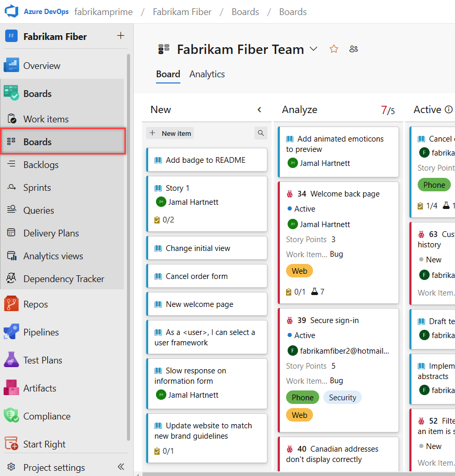Viewport: 455px width, 476px height.
Task: Expand the 0/2 task checklist on Story 1
Action: tap(164, 220)
